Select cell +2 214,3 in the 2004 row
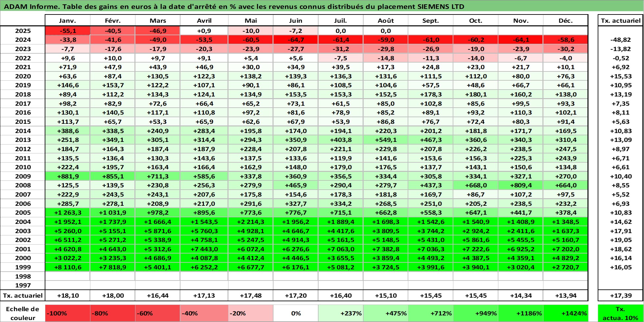644x322 pixels. point(250,222)
